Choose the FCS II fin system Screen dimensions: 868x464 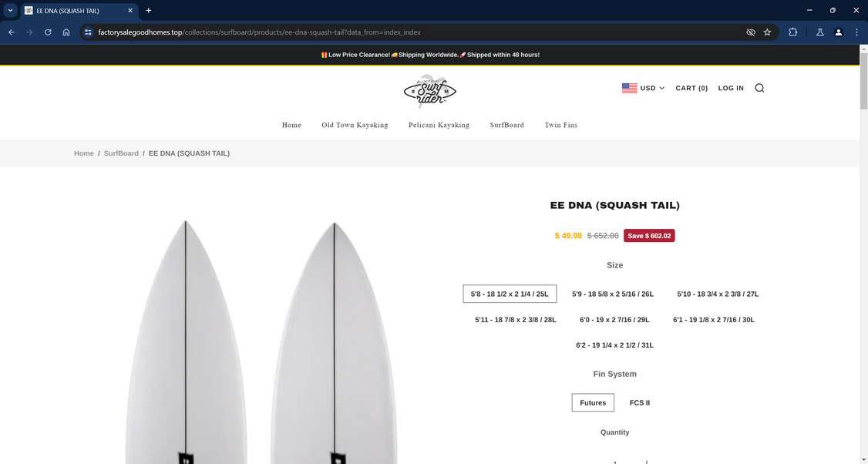pyautogui.click(x=639, y=402)
